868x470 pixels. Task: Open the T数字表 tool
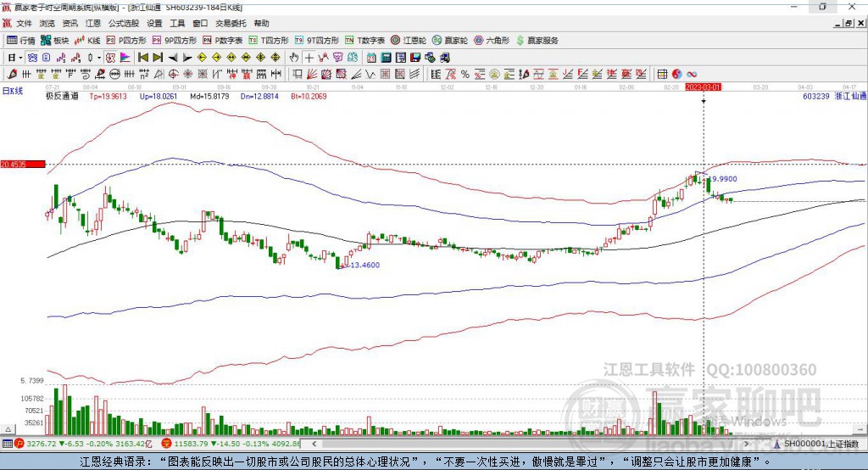click(364, 41)
